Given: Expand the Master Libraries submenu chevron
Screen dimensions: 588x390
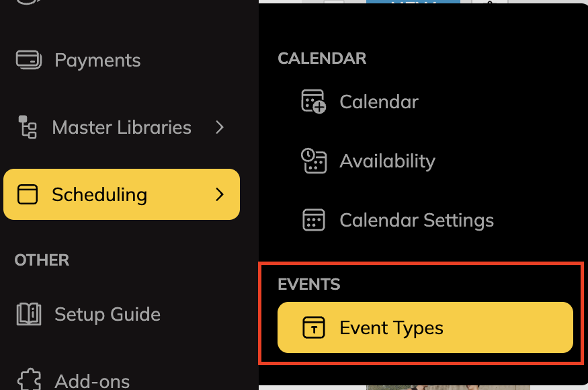Looking at the screenshot, I should [x=219, y=127].
